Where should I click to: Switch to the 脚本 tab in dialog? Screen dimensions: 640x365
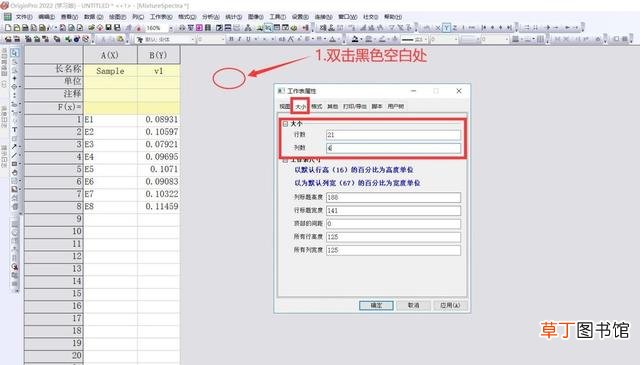(377, 106)
